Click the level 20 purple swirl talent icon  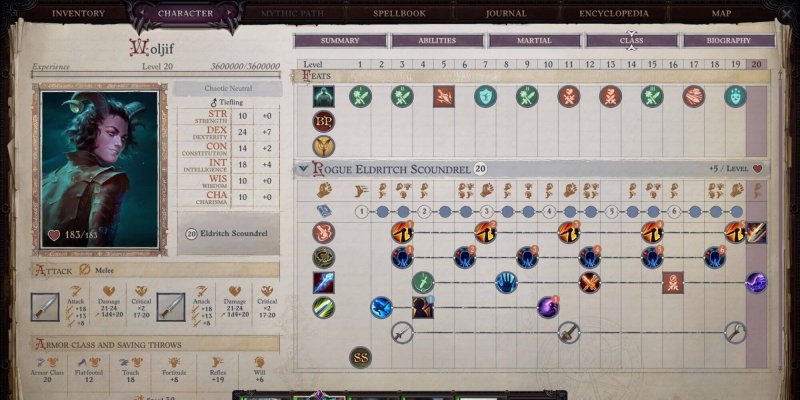click(756, 282)
